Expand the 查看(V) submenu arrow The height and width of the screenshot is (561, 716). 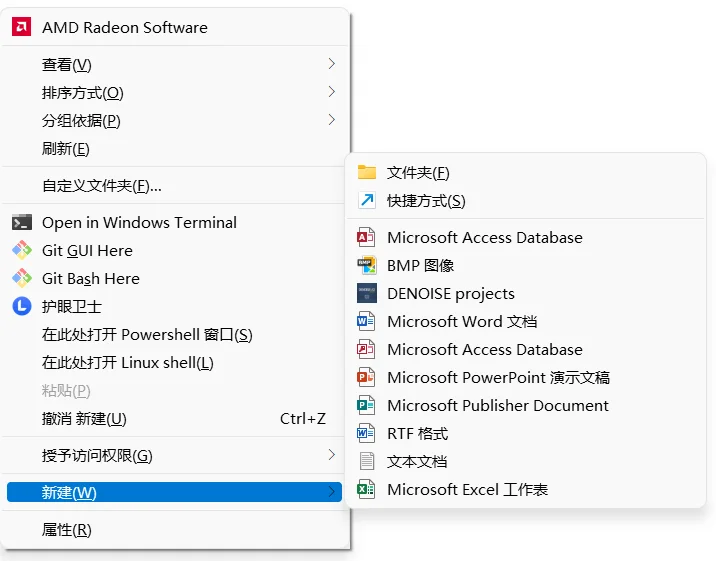(x=332, y=64)
